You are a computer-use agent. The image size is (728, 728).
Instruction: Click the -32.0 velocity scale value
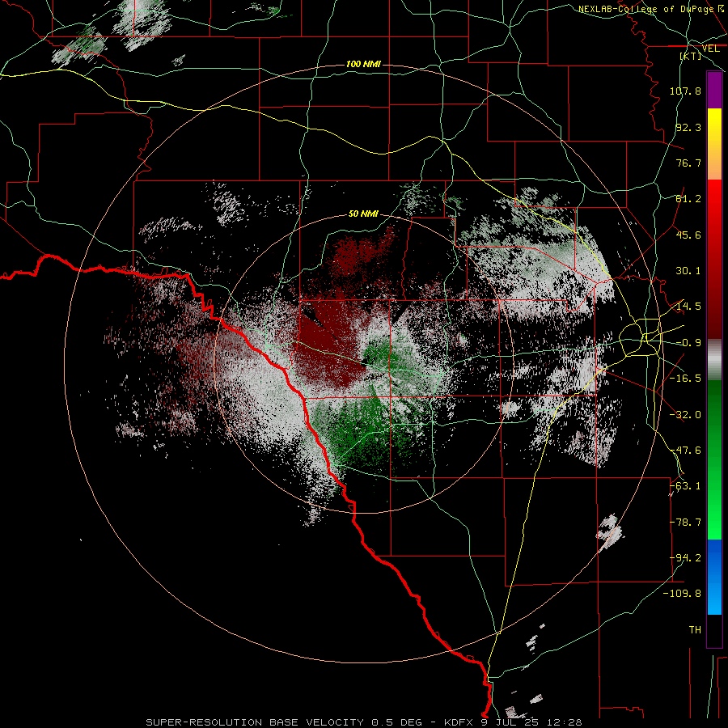(685, 415)
